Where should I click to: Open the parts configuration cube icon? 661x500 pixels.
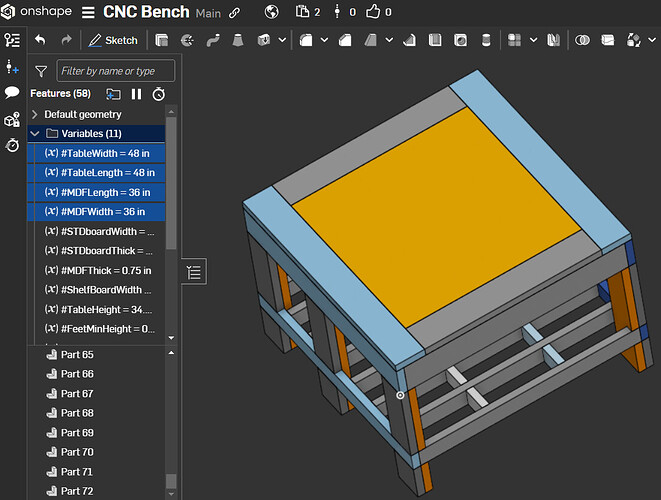point(12,120)
